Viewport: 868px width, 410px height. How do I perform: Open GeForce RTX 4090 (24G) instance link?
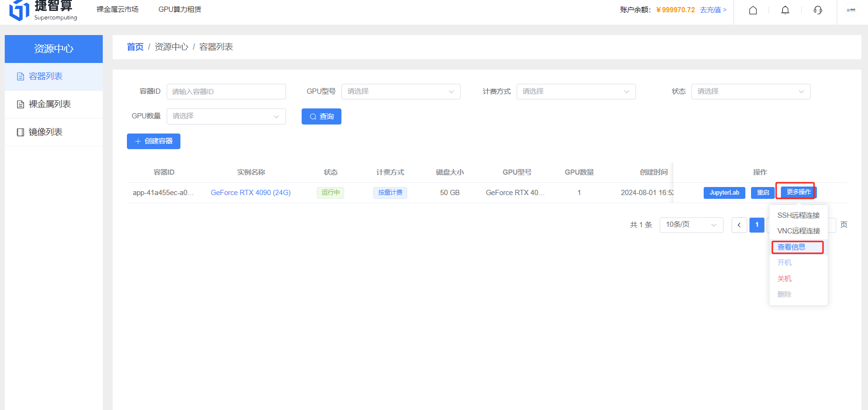click(251, 193)
